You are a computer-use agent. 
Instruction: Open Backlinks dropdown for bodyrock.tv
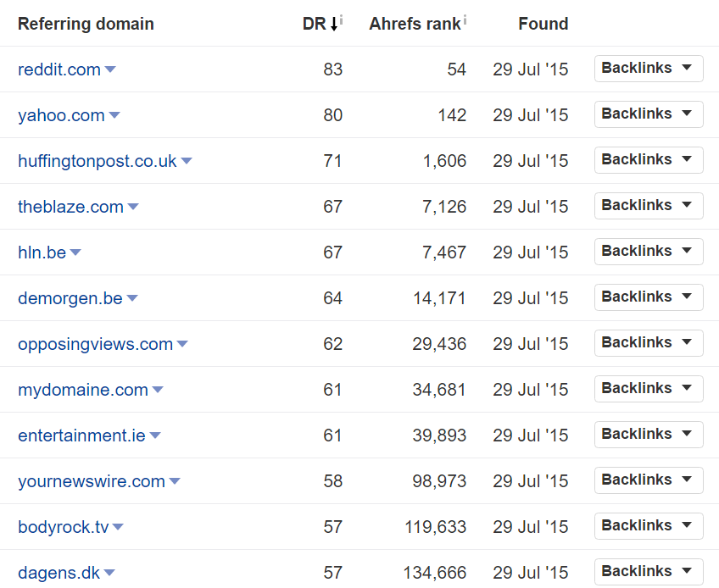[x=649, y=526]
